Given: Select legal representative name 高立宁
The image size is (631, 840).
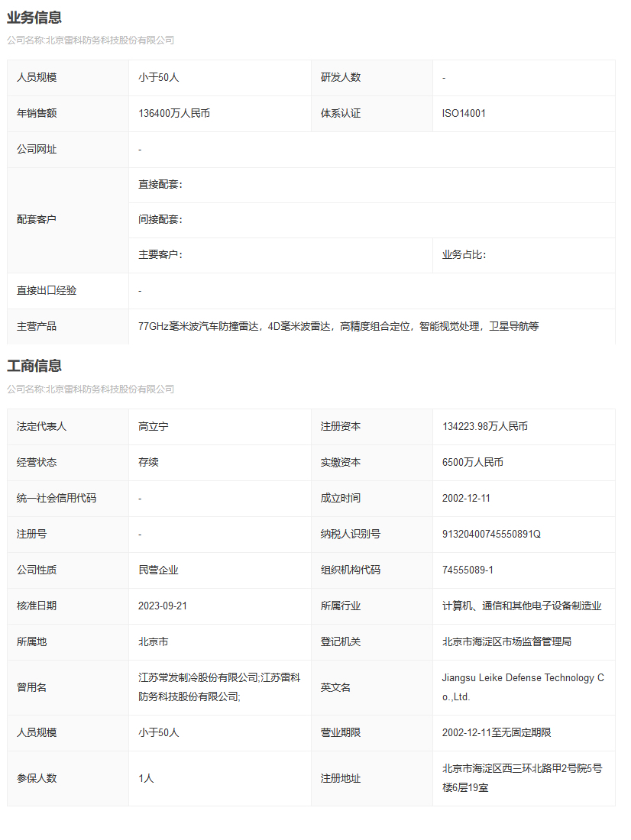Looking at the screenshot, I should pyautogui.click(x=154, y=427).
